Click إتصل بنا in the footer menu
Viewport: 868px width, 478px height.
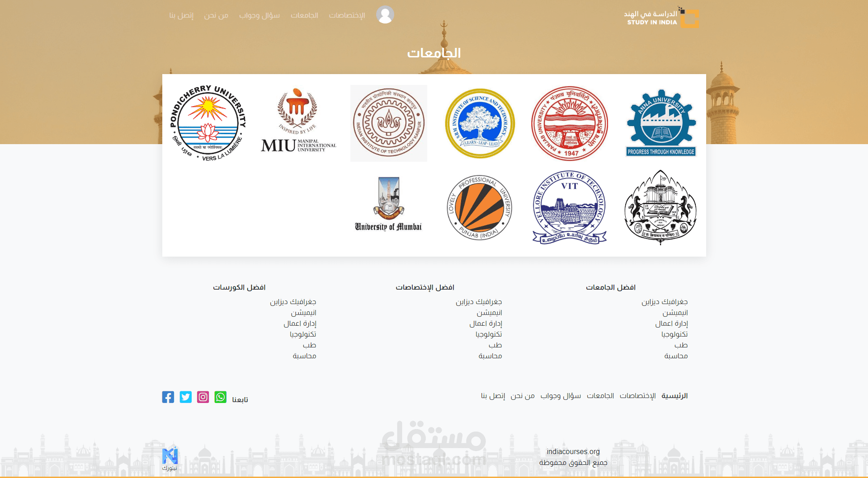click(493, 396)
